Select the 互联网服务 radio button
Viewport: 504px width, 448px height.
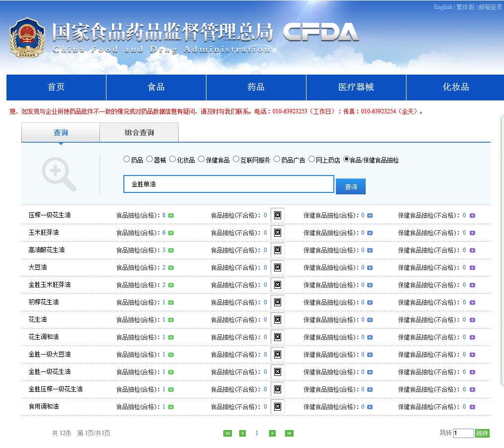click(236, 159)
